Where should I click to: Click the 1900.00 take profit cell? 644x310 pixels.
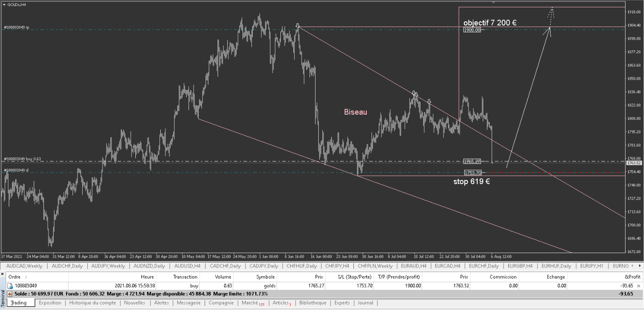[x=412, y=286]
